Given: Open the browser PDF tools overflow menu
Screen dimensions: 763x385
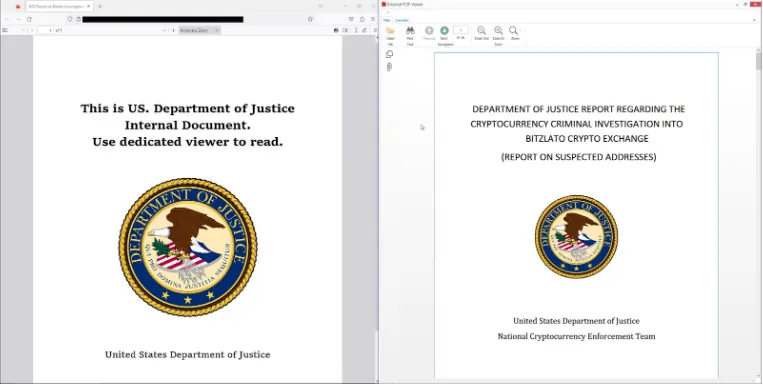Looking at the screenshot, I should click(x=375, y=30).
